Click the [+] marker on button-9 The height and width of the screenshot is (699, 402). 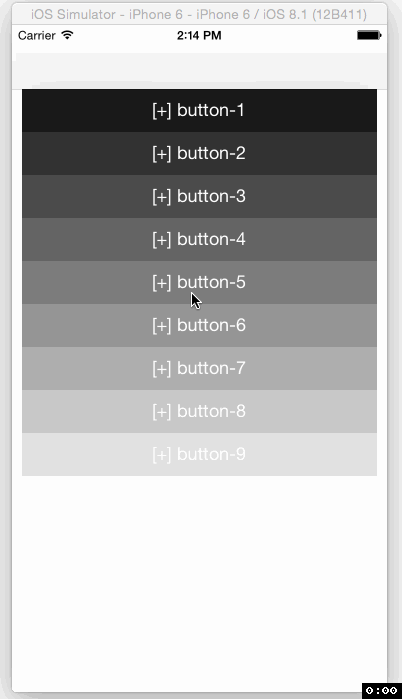[x=161, y=455]
